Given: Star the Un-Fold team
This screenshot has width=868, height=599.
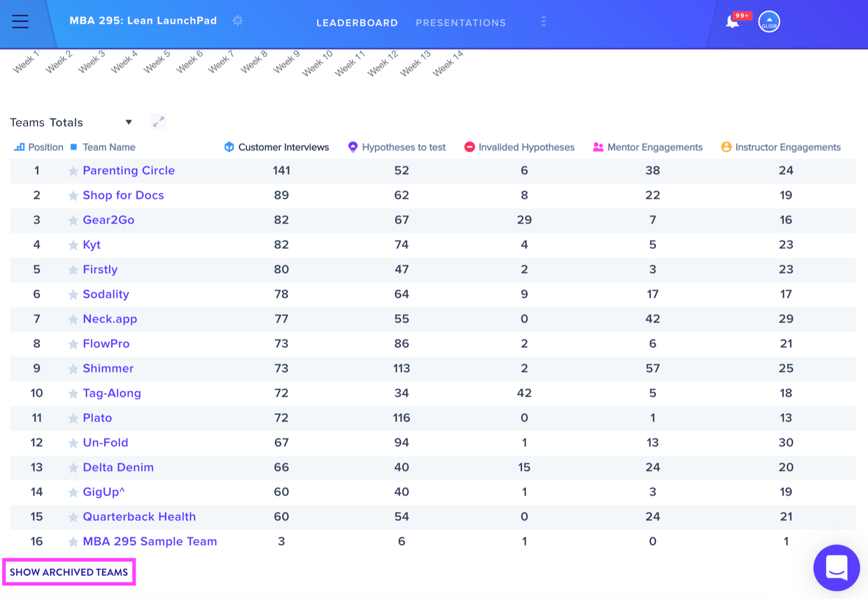Looking at the screenshot, I should [73, 443].
